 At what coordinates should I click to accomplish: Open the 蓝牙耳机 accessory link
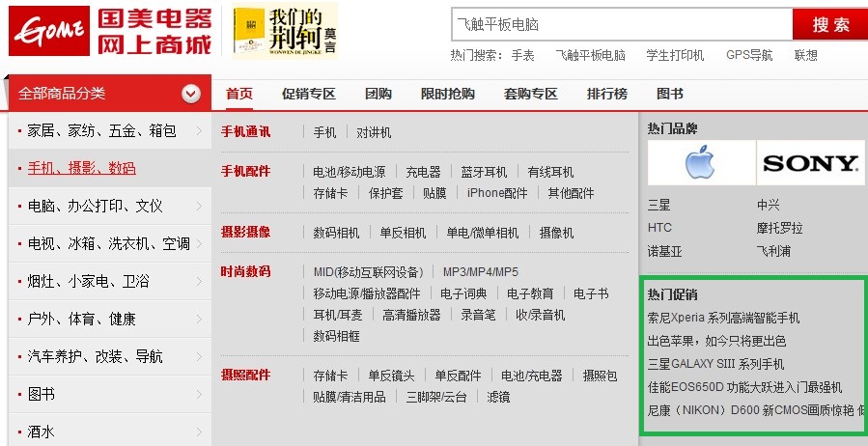484,172
